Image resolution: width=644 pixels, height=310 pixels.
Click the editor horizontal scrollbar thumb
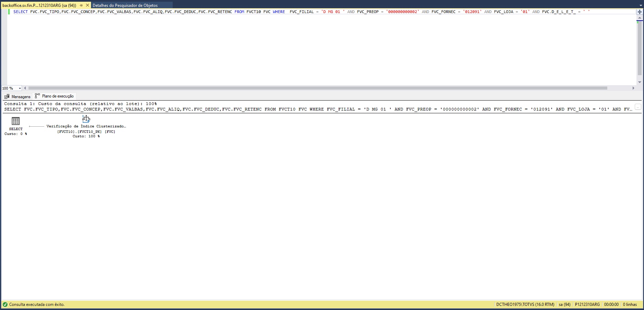click(318, 88)
